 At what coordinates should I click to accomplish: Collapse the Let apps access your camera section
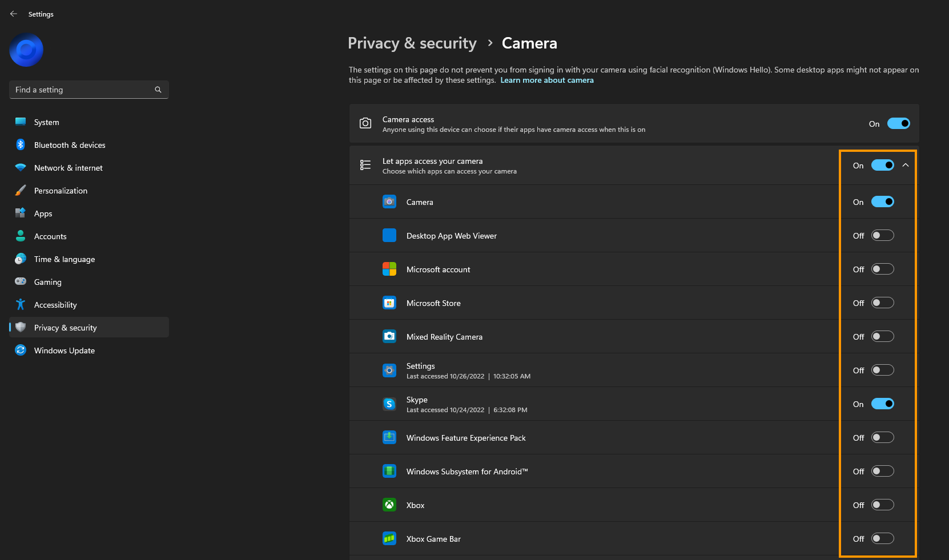tap(906, 165)
